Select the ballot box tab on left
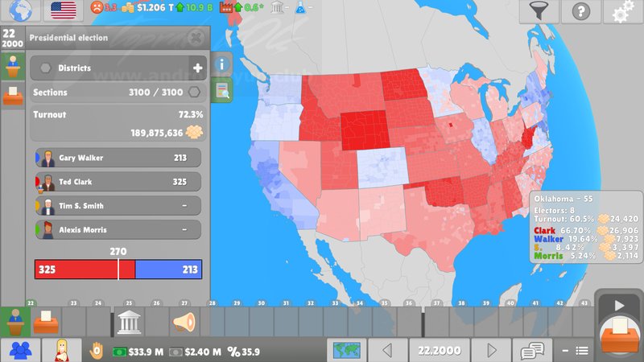 [12, 97]
